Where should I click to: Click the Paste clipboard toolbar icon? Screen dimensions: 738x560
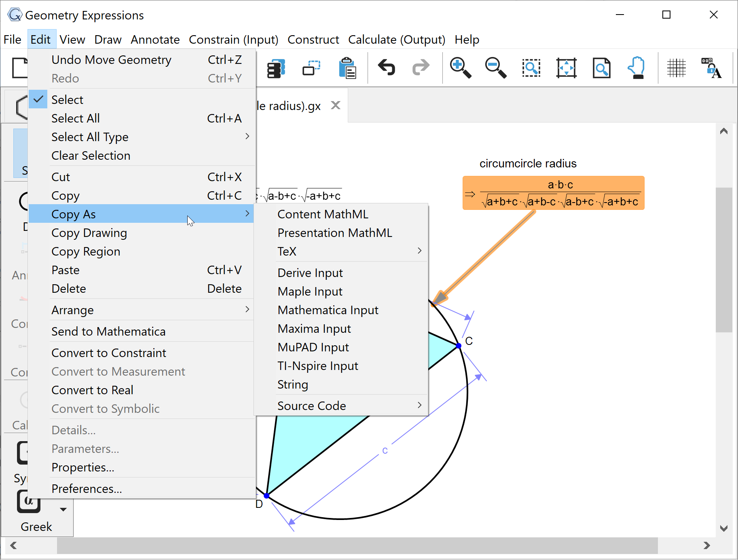point(347,68)
